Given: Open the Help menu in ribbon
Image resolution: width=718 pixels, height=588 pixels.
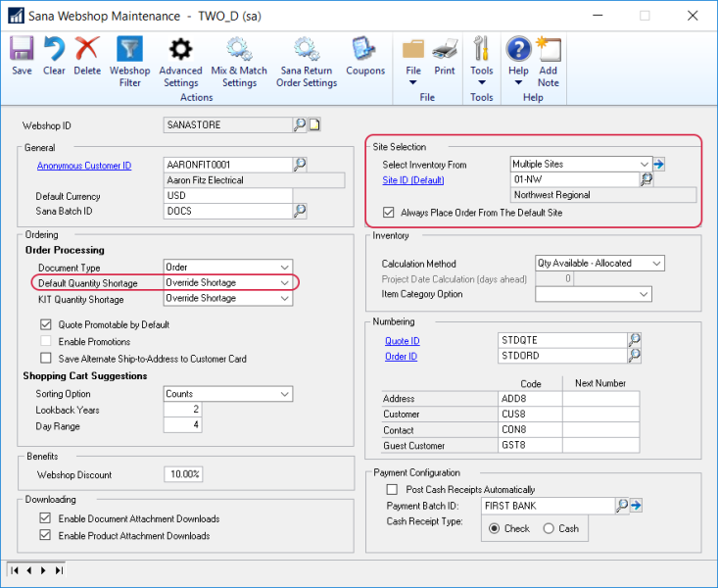Looking at the screenshot, I should tap(518, 60).
